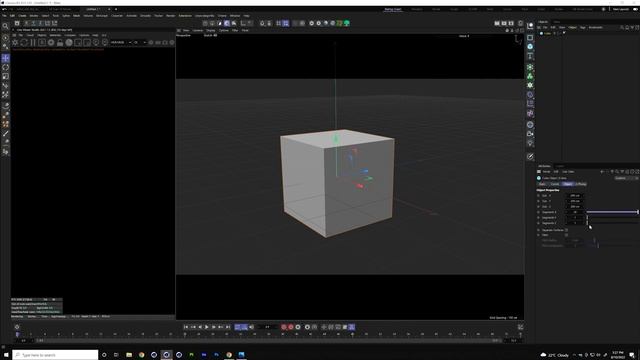This screenshot has height=360, width=640.
Task: Open the search magnifier in left toolbar
Action: point(6,26)
